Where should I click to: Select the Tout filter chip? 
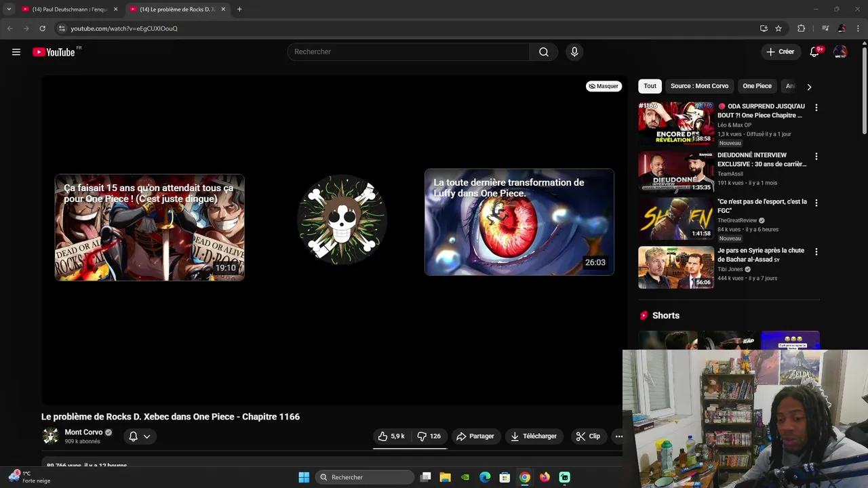pos(650,86)
